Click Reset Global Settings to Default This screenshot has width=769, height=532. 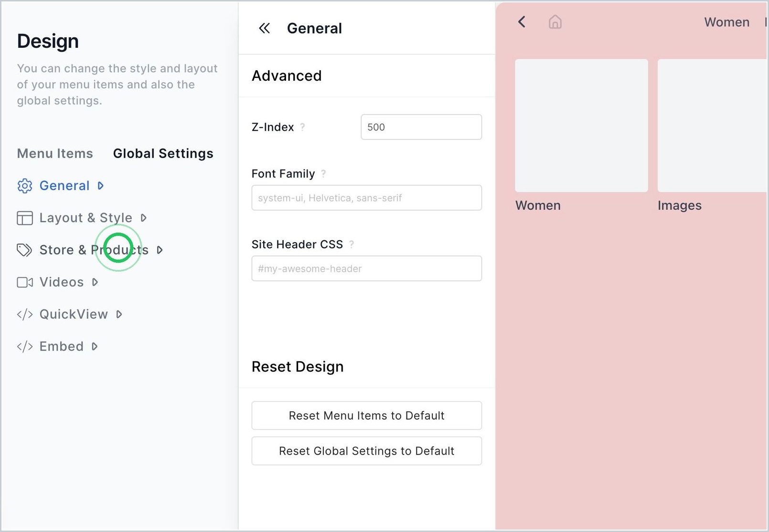pyautogui.click(x=367, y=451)
